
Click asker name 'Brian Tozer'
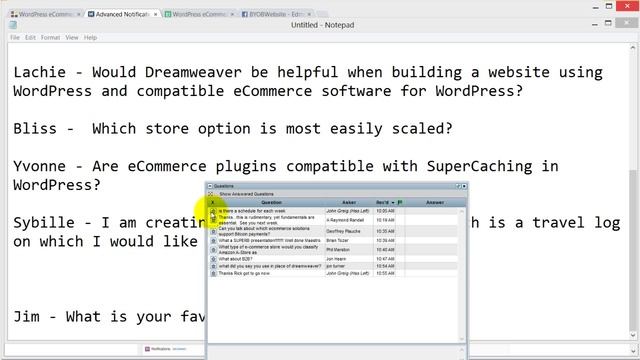click(337, 241)
